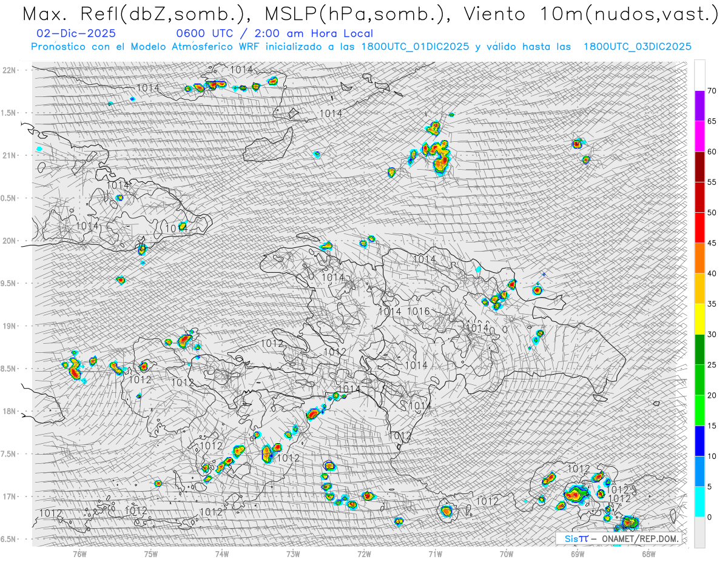Select the bright red 45–50 dBZ swatch
Image resolution: width=728 pixels, height=562 pixels.
(699, 228)
